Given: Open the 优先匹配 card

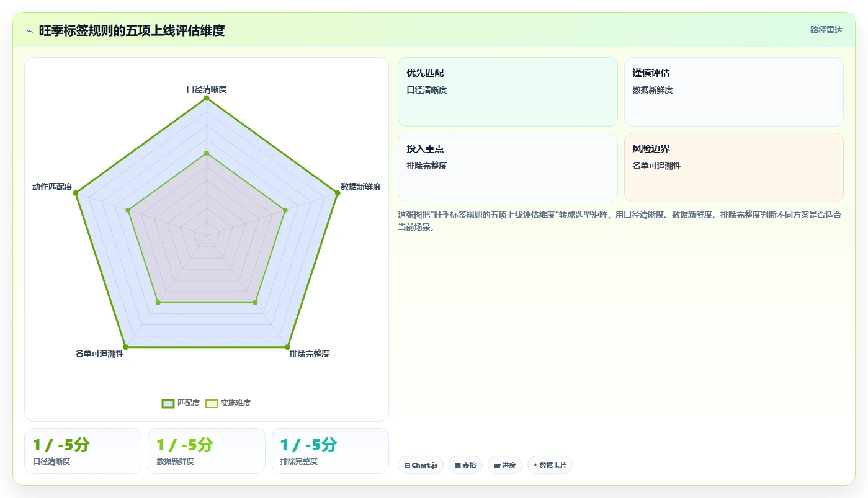Looking at the screenshot, I should pos(508,92).
